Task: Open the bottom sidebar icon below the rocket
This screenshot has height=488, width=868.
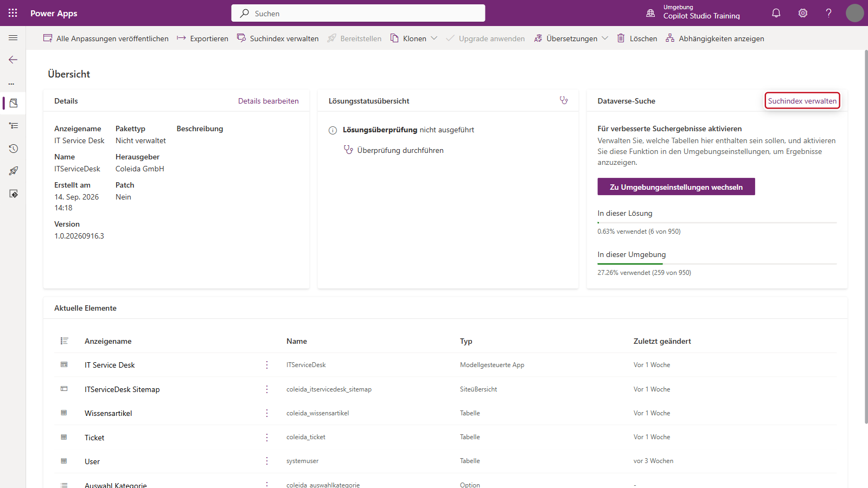Action: click(14, 194)
